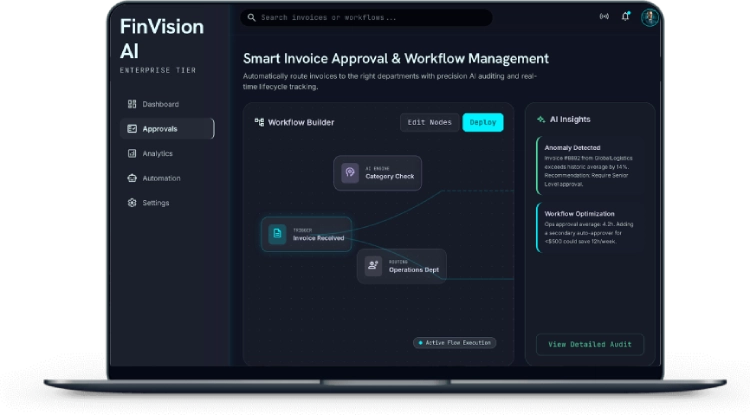Screen dimensions: 750x415
Task: Open the notifications bell
Action: point(626,16)
